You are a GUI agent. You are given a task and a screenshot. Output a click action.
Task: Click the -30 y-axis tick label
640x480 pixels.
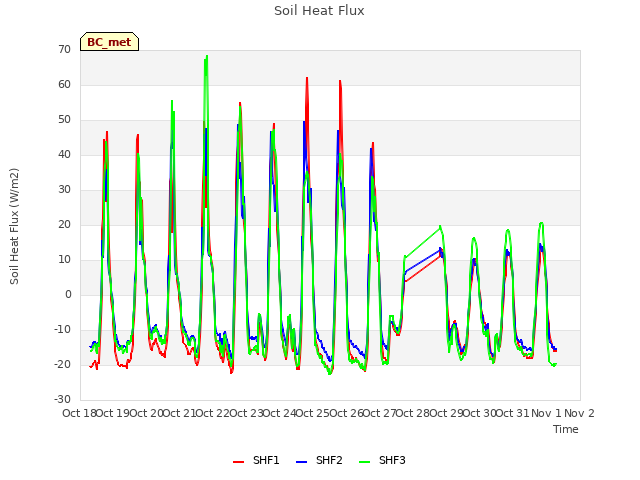pos(62,399)
